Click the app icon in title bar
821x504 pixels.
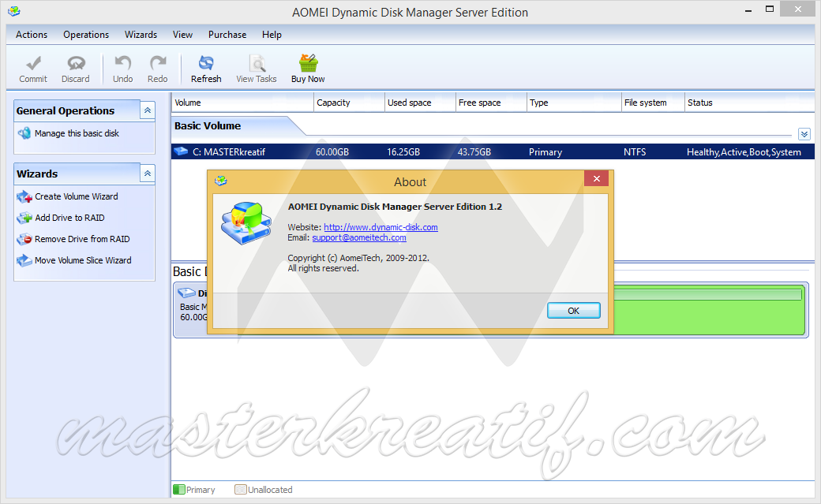tap(14, 11)
